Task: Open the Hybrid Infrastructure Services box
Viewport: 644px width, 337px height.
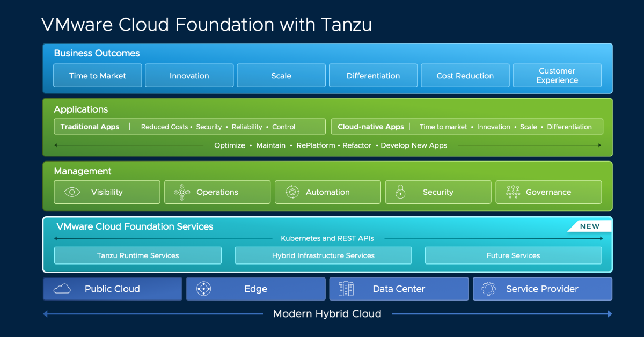Action: click(323, 255)
